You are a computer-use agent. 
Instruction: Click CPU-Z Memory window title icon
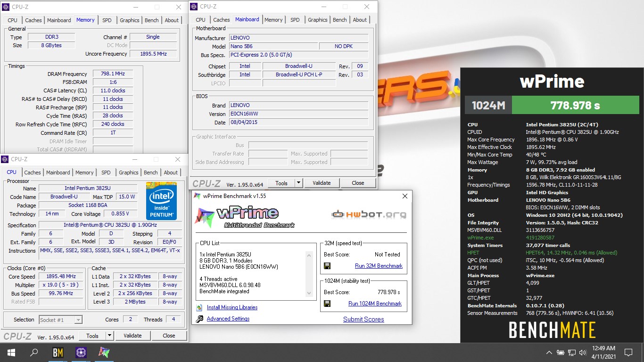click(6, 7)
